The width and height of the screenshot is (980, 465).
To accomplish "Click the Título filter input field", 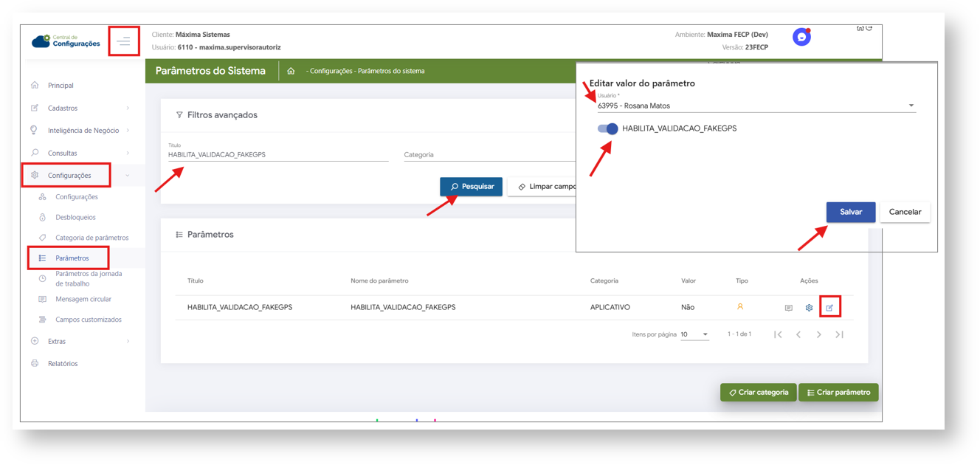I will (x=277, y=155).
